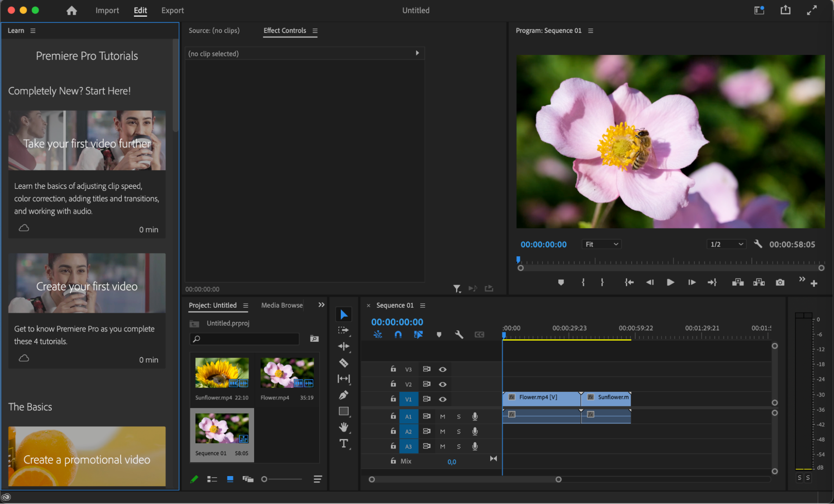Click the Export Frame camera icon
The image size is (834, 504).
click(x=780, y=283)
